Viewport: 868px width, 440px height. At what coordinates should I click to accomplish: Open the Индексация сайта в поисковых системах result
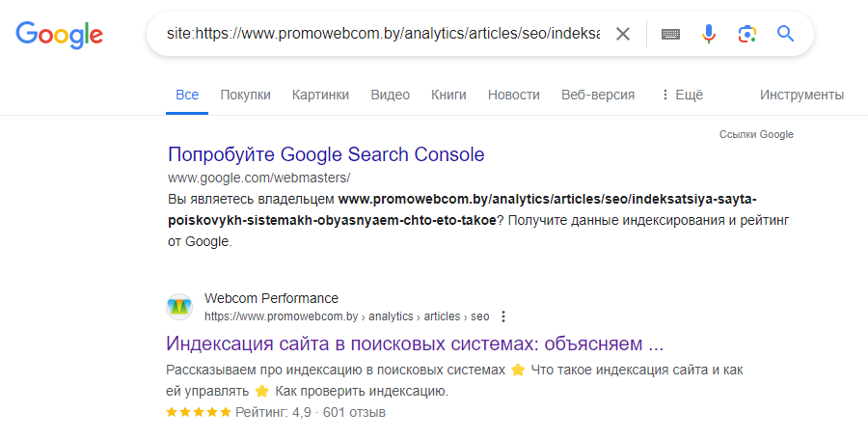pyautogui.click(x=415, y=344)
